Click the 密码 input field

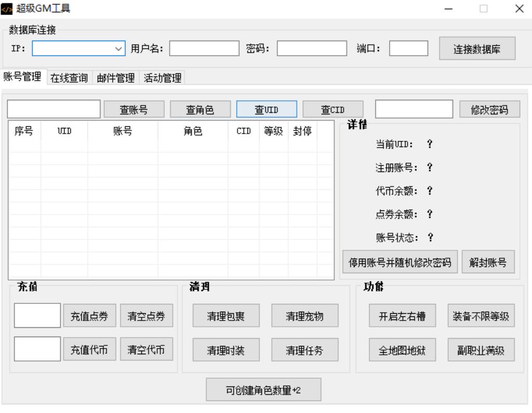[x=312, y=49]
